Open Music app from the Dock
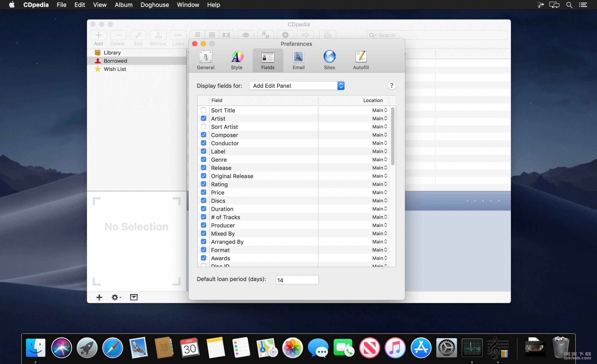The width and height of the screenshot is (597, 364). [395, 348]
